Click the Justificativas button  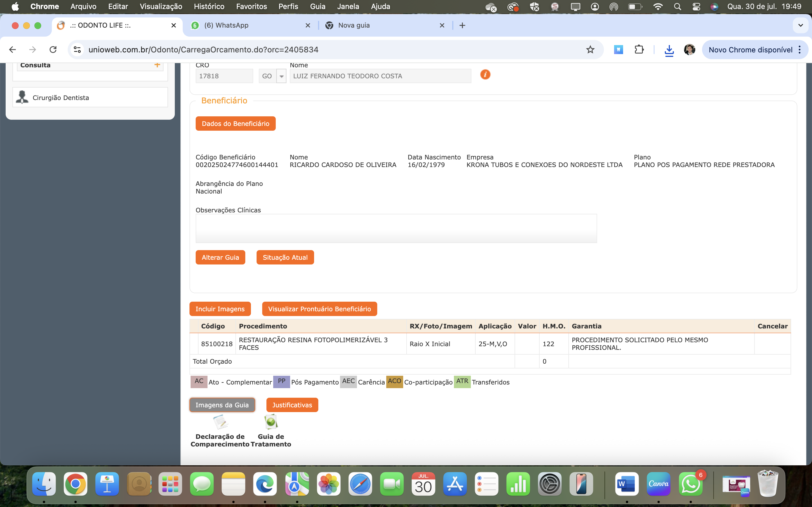[x=292, y=405]
